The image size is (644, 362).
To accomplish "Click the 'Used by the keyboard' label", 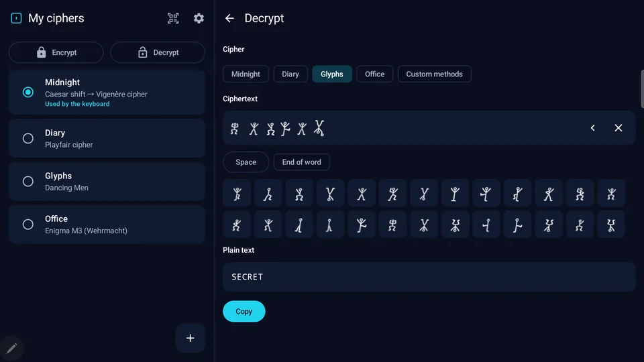I will 77,104.
